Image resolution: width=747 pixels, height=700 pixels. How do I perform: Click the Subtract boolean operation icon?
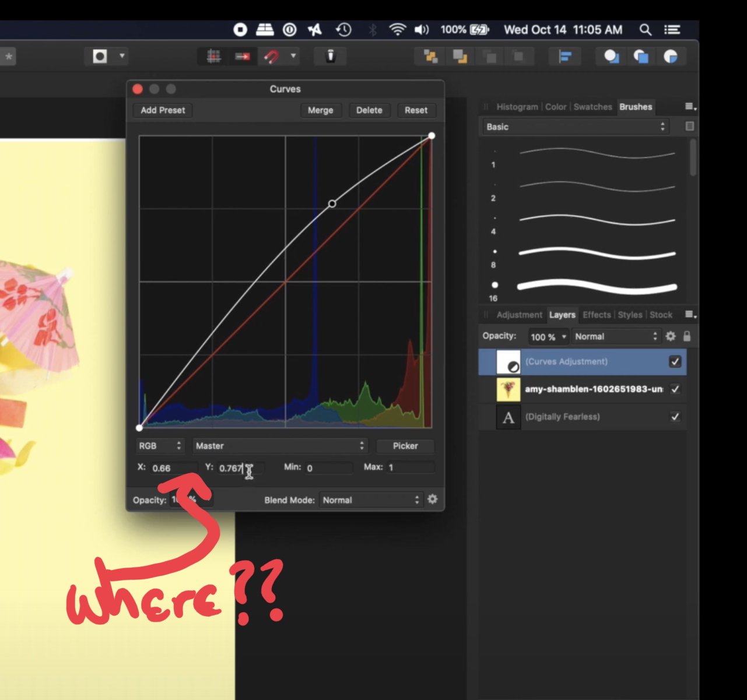641,56
